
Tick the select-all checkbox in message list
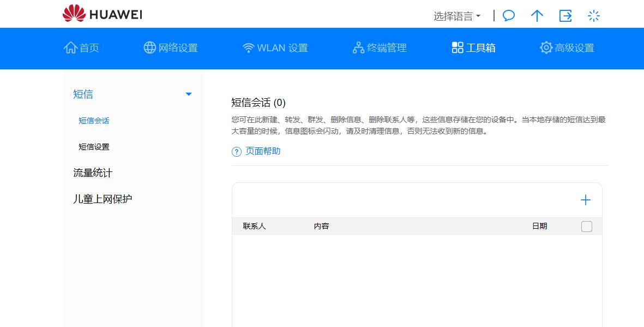(587, 226)
